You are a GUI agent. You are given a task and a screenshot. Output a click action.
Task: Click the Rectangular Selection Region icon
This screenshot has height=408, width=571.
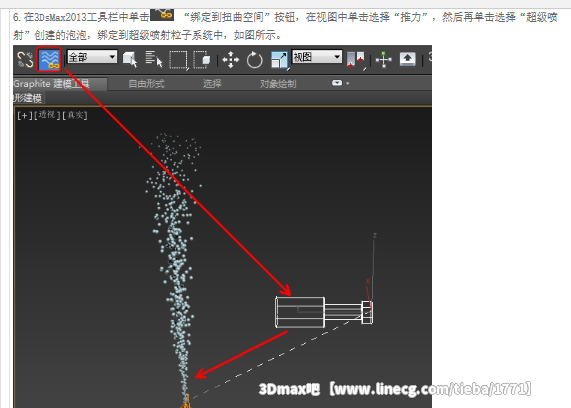(x=178, y=59)
